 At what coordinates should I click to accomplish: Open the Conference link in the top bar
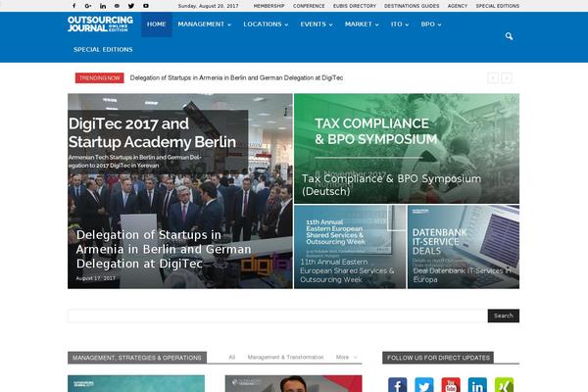(309, 6)
